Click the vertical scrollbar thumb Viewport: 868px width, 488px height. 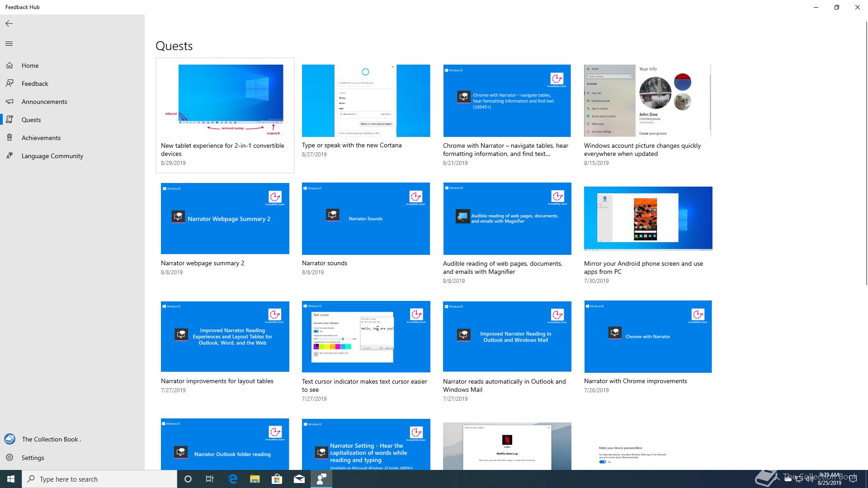tap(866, 154)
